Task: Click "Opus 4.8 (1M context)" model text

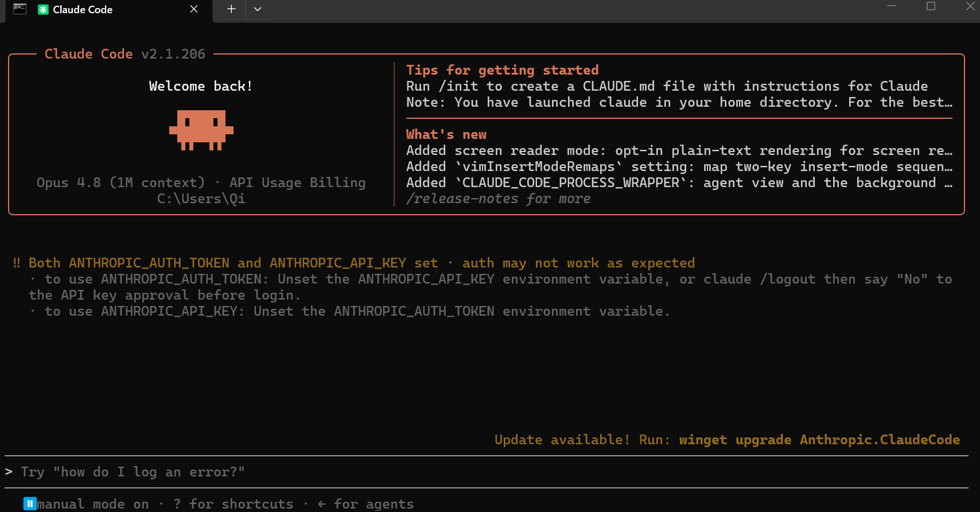Action: [120, 183]
